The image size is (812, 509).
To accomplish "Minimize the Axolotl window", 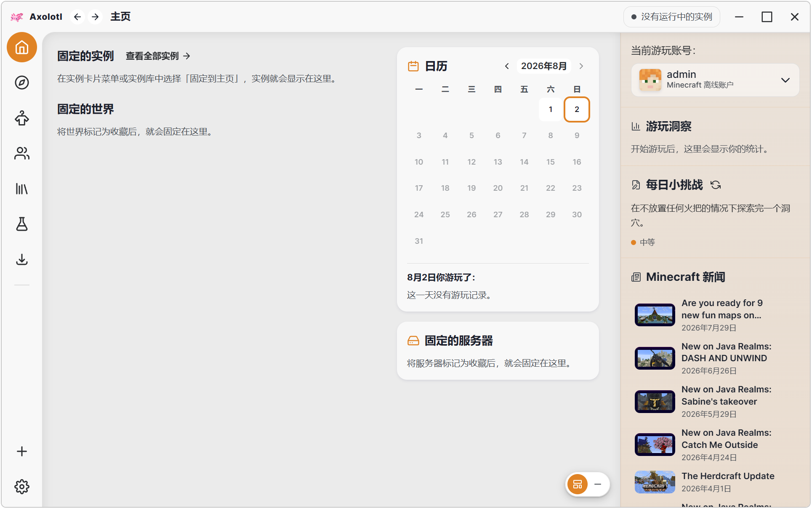I will click(x=739, y=17).
